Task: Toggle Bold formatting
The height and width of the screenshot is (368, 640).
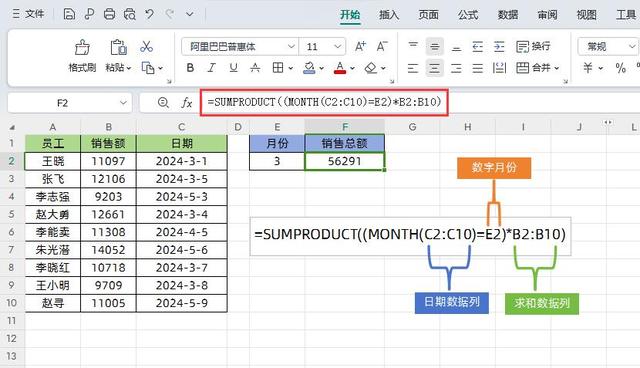Action: (190, 68)
